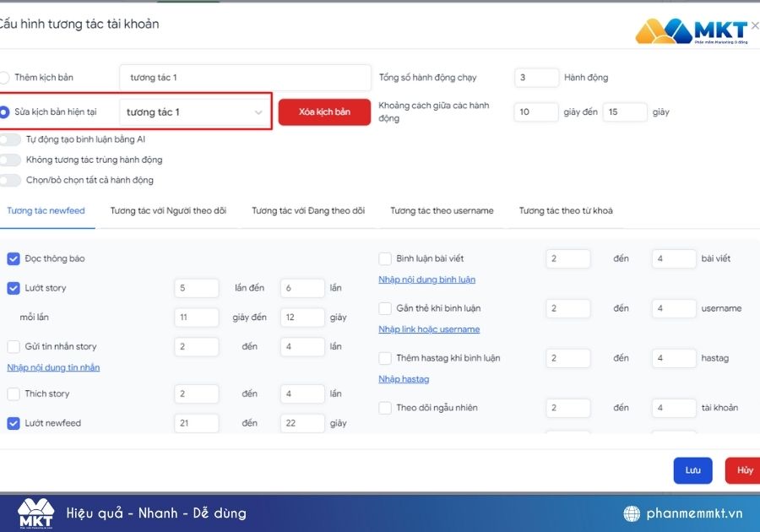Toggle "Chọn/bỏ chọn tất cả hành động" switch
Screen dimensions: 760x532
tap(9, 180)
